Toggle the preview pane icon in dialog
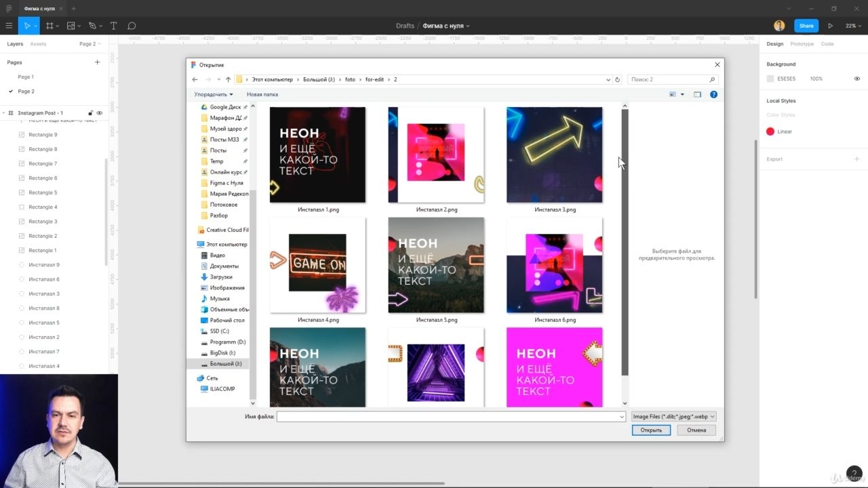 (x=697, y=94)
